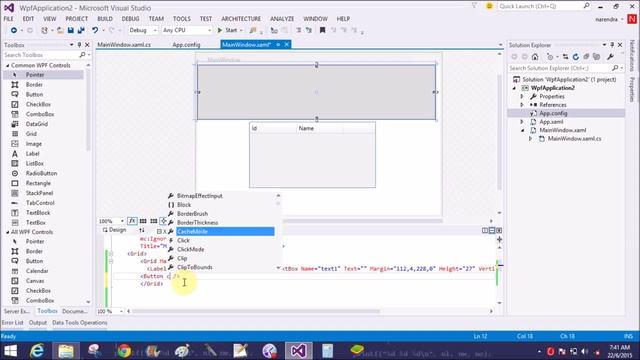640x360 pixels.
Task: Open File Explorer from the taskbar
Action: pyautogui.click(x=66, y=351)
